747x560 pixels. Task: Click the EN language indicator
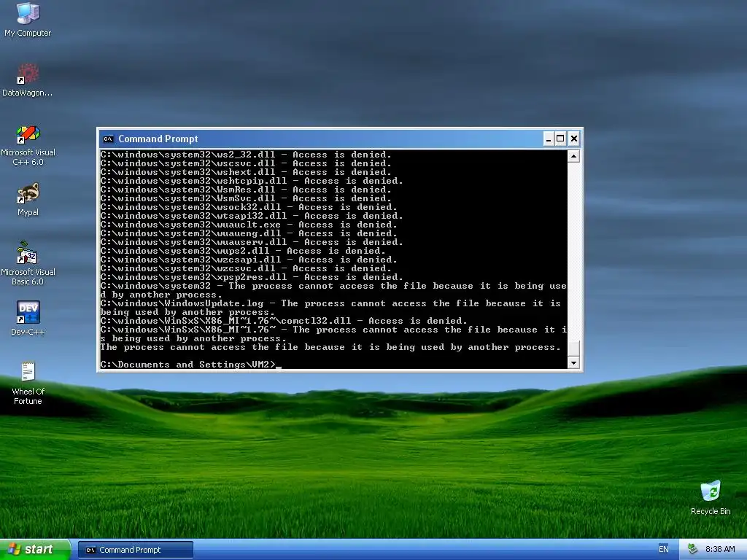click(x=663, y=550)
